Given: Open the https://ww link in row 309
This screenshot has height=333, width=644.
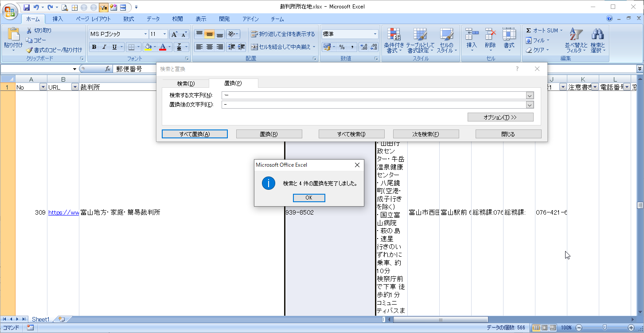Looking at the screenshot, I should tap(63, 213).
